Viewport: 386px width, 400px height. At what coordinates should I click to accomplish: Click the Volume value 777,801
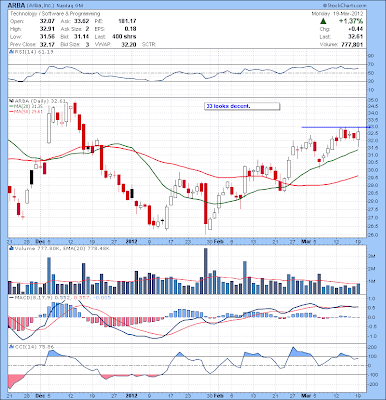coord(352,44)
